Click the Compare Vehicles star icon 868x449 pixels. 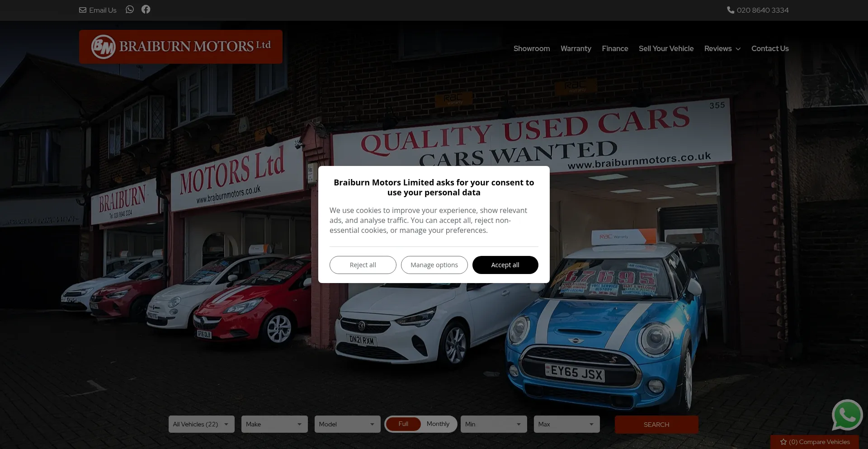pos(783,442)
